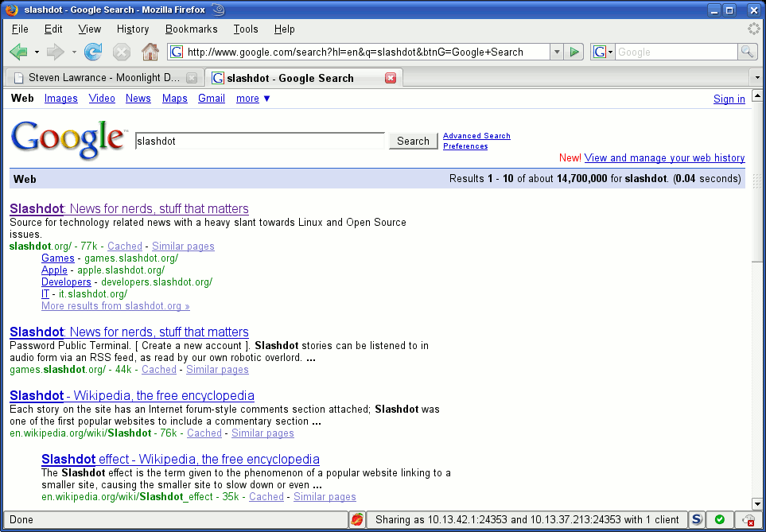The height and width of the screenshot is (532, 766).
Task: Open the History menu
Action: pos(133,29)
